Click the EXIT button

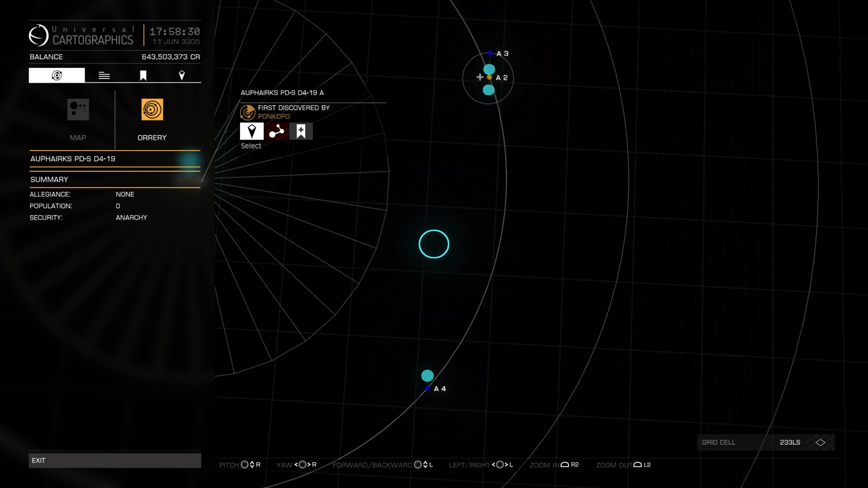[115, 460]
